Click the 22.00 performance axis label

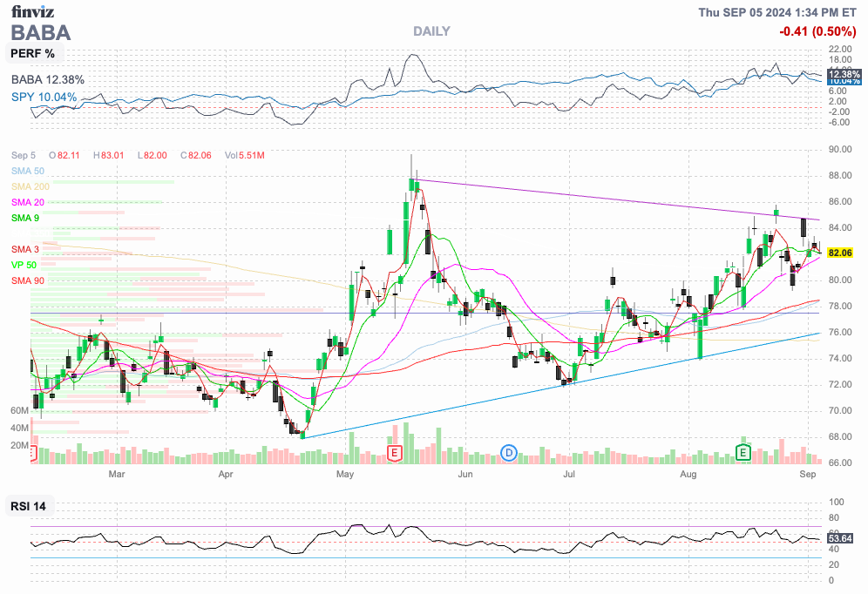840,50
